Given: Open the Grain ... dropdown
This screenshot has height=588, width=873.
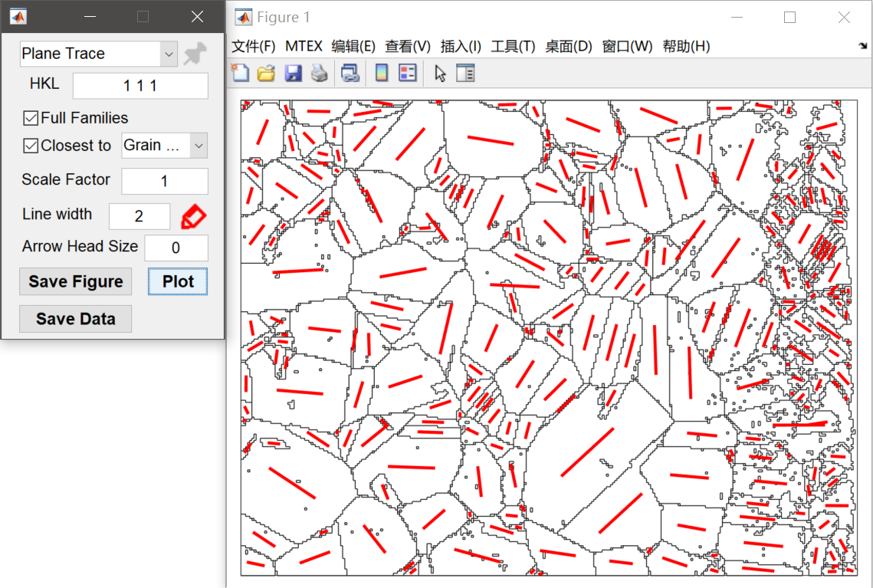Looking at the screenshot, I should point(199,146).
